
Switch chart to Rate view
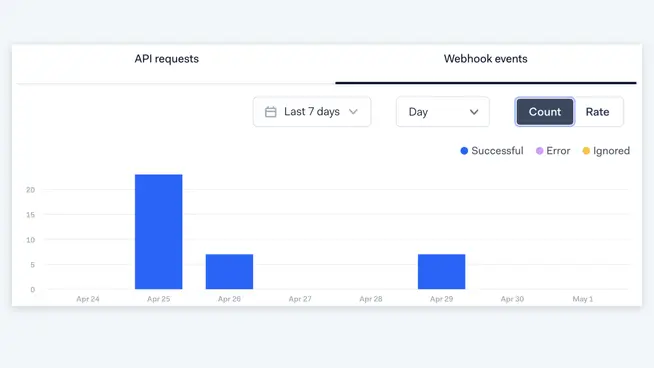point(597,112)
